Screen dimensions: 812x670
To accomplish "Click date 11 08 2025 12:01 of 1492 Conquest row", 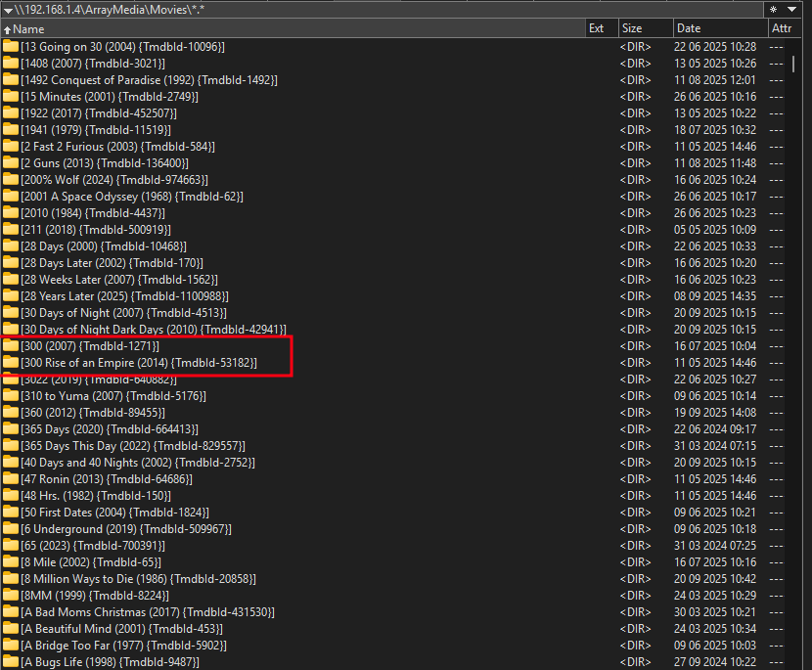I will pyautogui.click(x=714, y=80).
